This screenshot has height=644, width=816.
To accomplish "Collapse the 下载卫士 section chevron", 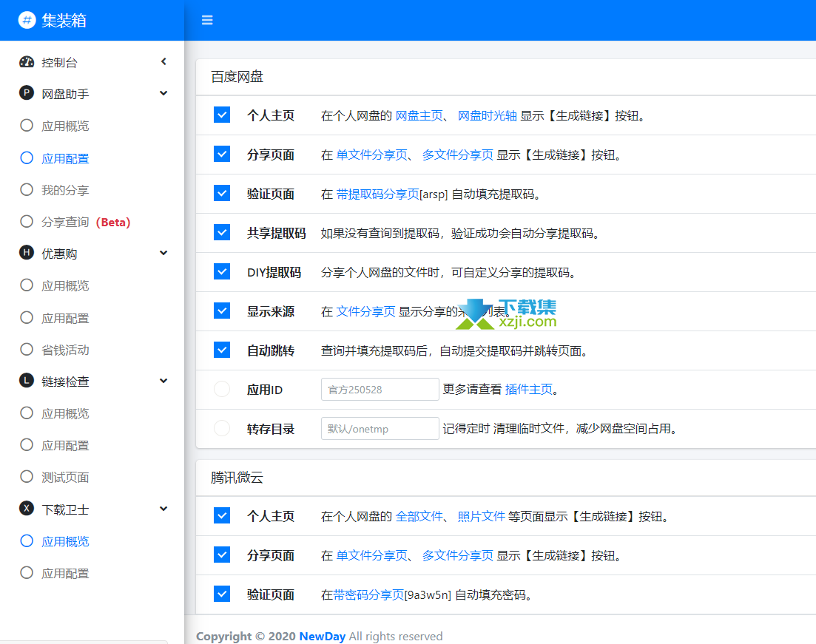I will pos(163,509).
